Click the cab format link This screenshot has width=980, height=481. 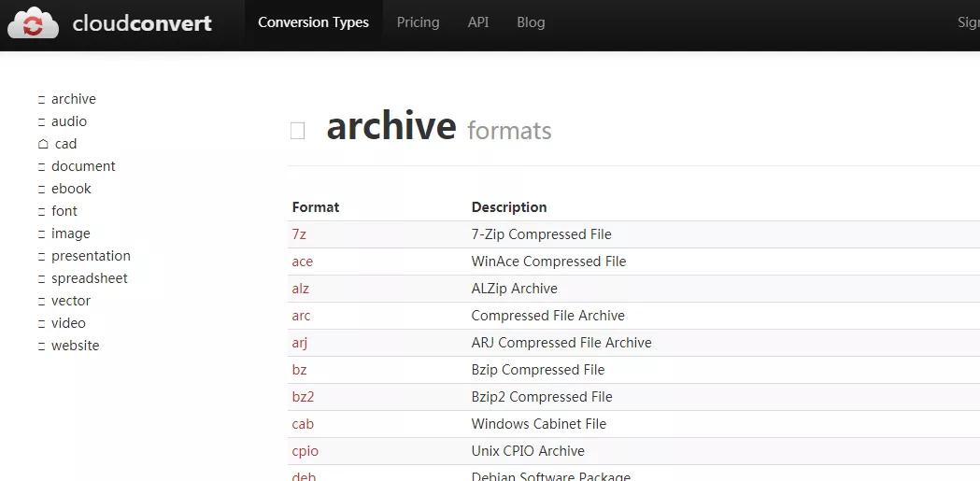[x=303, y=424]
